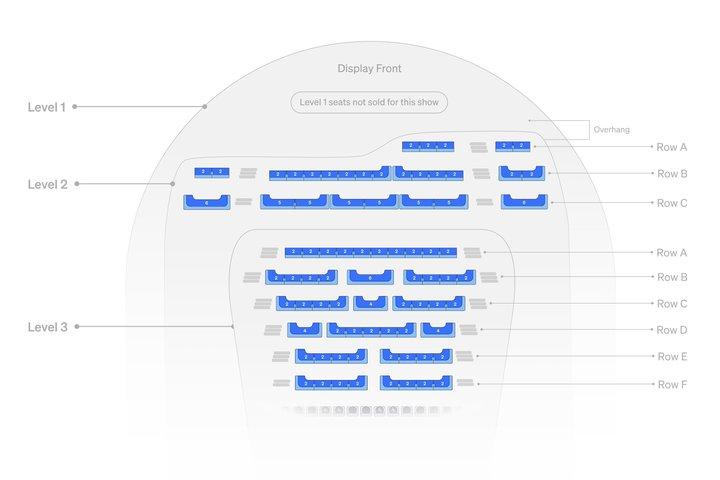Choose the far-left two-pair block in Level 2 Row B
This screenshot has width=720, height=480.
pyautogui.click(x=212, y=173)
